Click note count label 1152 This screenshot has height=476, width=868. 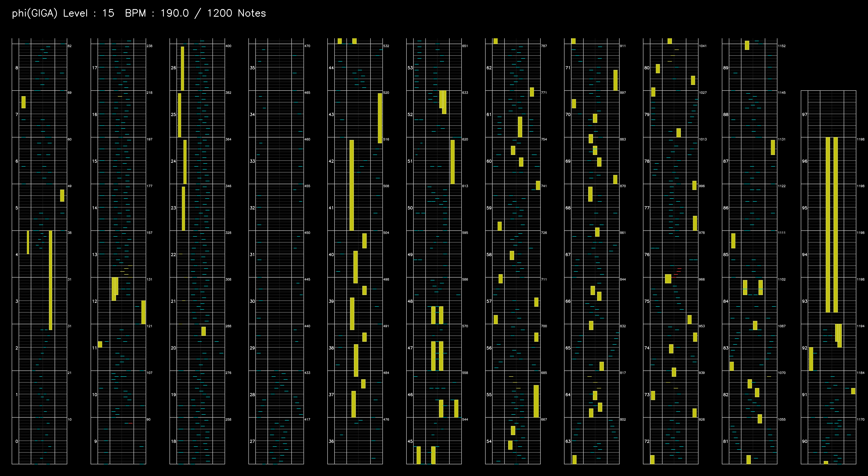781,46
